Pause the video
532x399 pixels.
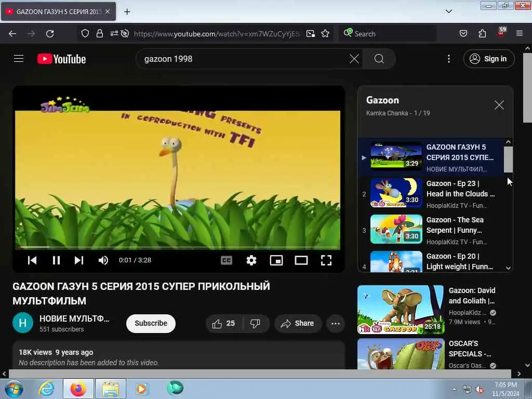56,260
